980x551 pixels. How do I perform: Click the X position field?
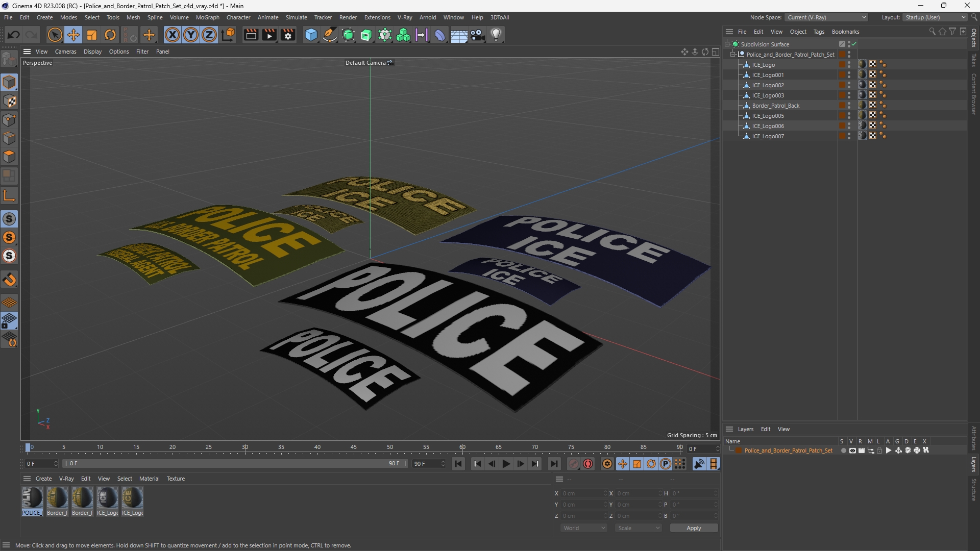click(x=583, y=493)
